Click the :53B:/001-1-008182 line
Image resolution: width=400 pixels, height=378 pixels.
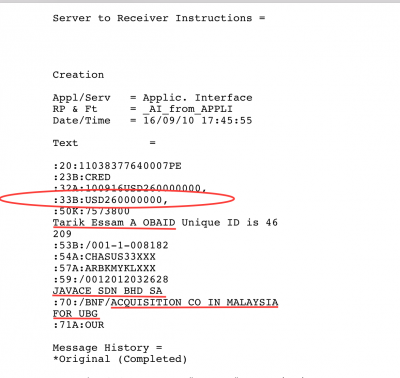pyautogui.click(x=111, y=245)
